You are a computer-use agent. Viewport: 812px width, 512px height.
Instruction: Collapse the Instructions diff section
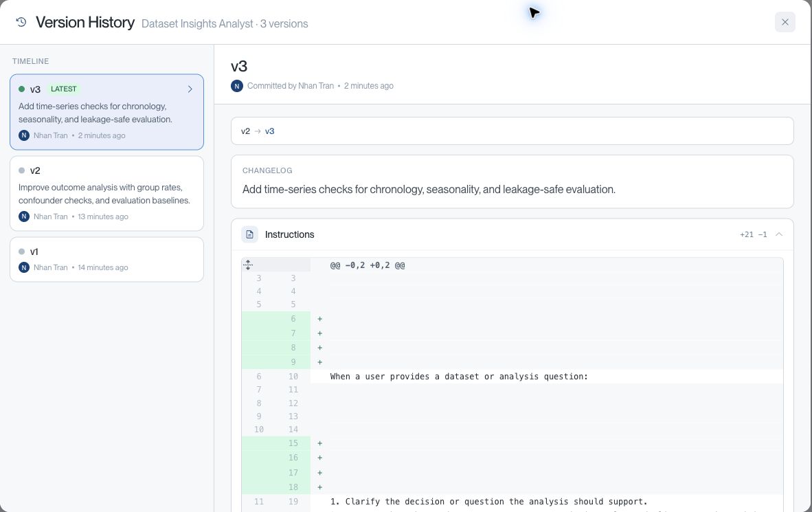coord(779,234)
